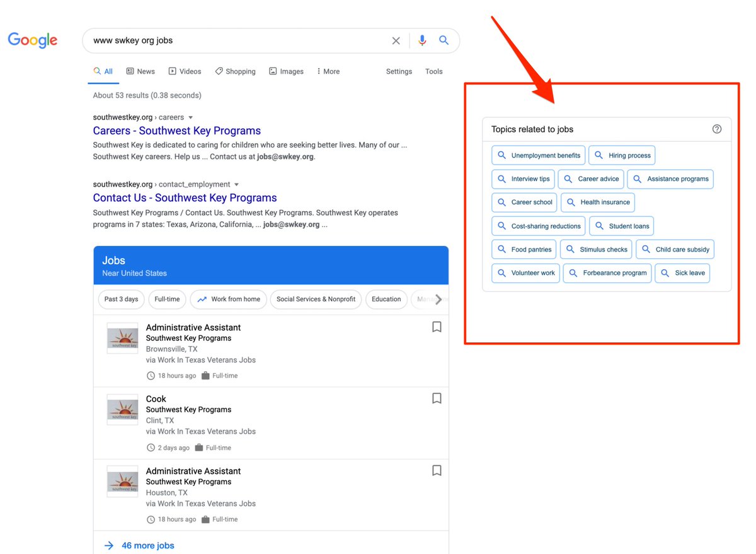
Task: Clear the search box with the X icon
Action: [396, 41]
